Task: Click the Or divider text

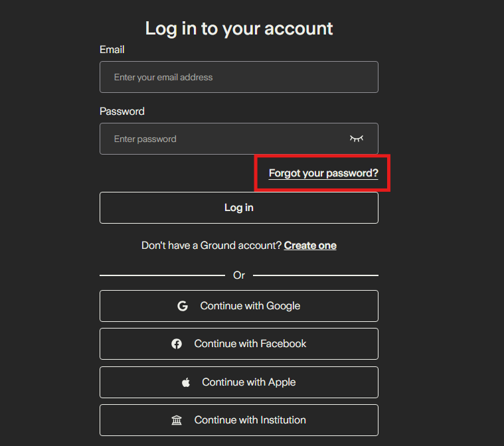Action: (x=239, y=275)
